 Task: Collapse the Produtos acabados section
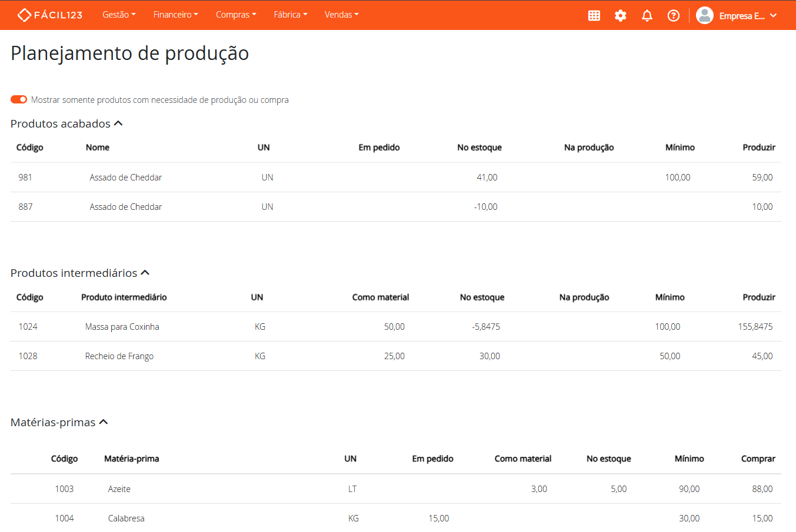118,123
